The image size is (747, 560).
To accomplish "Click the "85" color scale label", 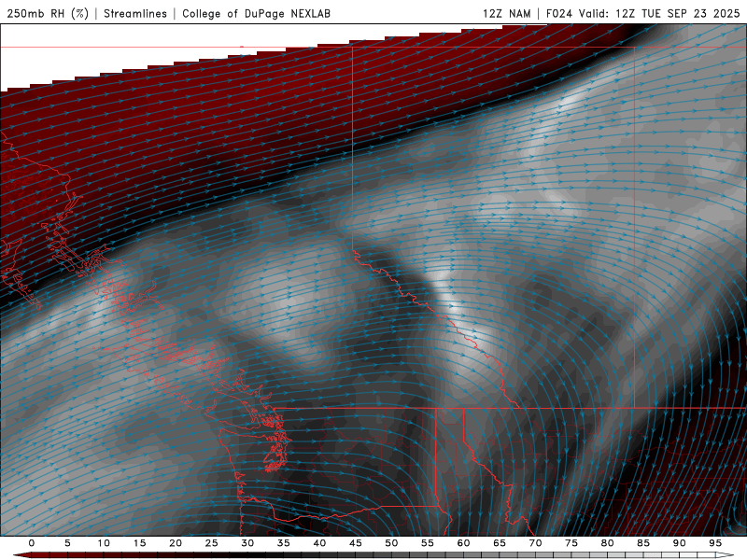I will click(x=643, y=543).
